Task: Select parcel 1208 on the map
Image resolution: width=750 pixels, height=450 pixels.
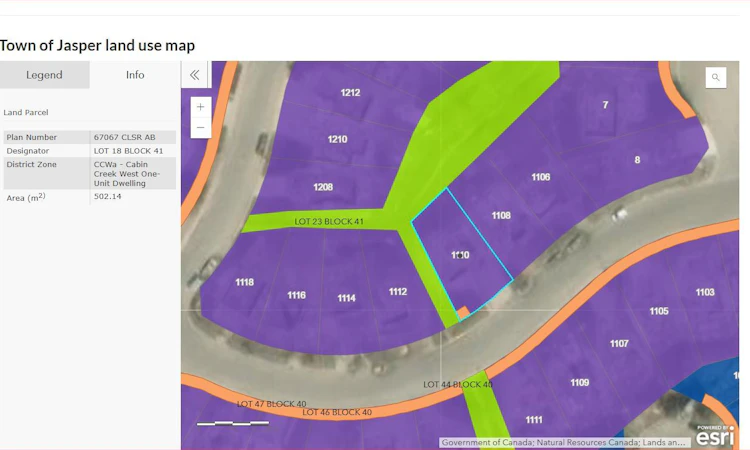Action: pos(323,187)
